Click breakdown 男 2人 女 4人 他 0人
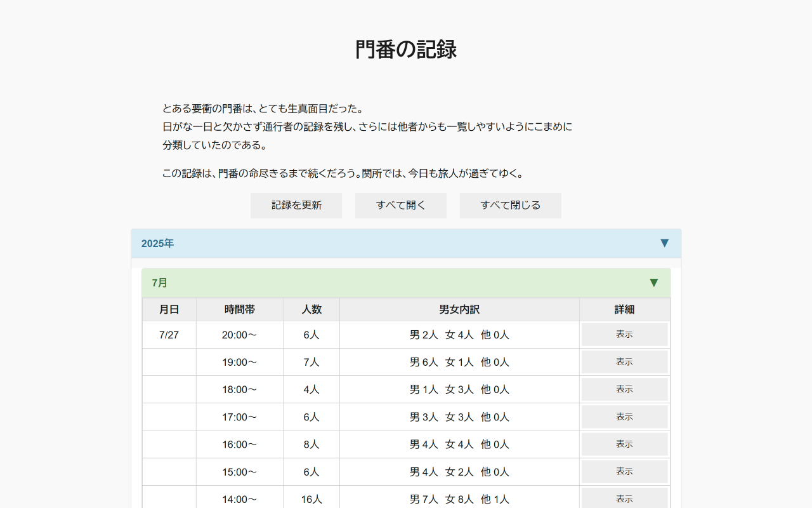Image resolution: width=812 pixels, height=508 pixels. 459,335
